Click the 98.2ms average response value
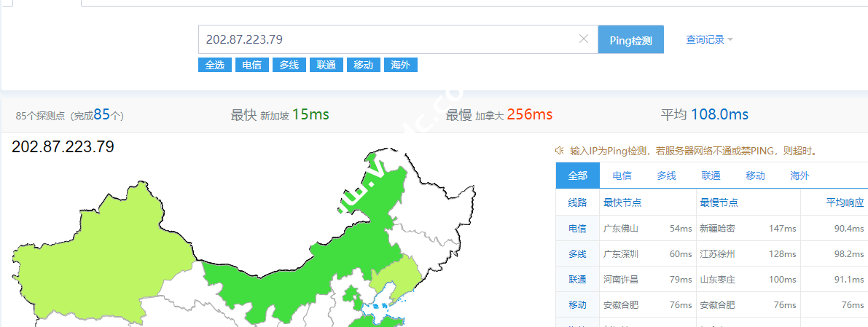The width and height of the screenshot is (868, 327). coord(849,253)
